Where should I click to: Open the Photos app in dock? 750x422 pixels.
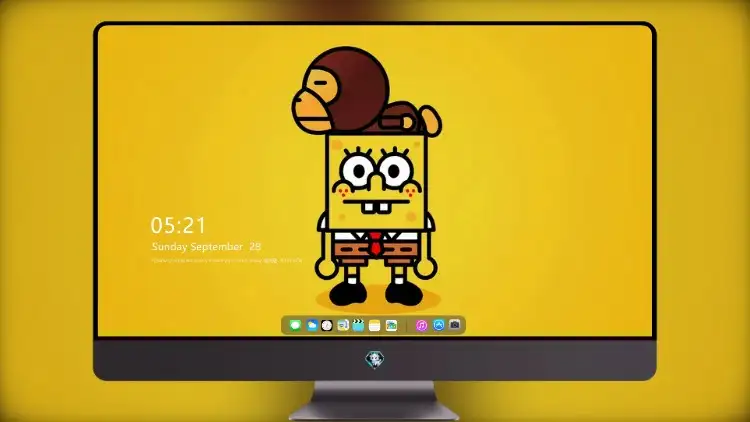tap(391, 325)
